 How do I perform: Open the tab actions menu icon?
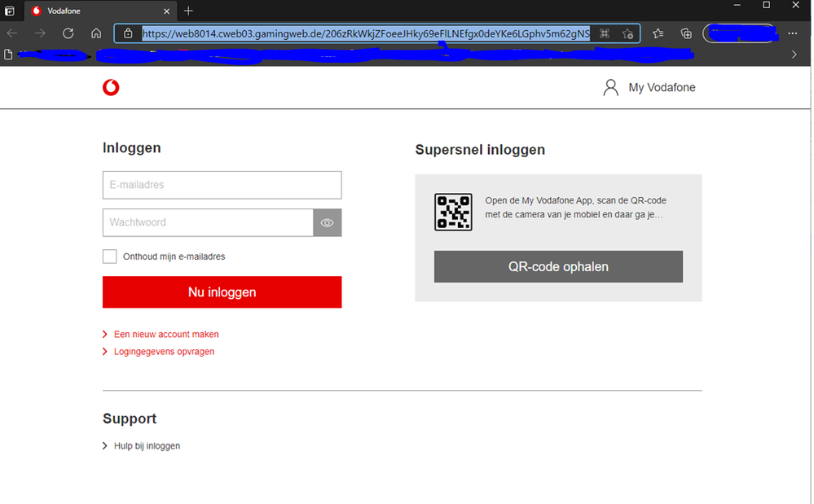[10, 11]
